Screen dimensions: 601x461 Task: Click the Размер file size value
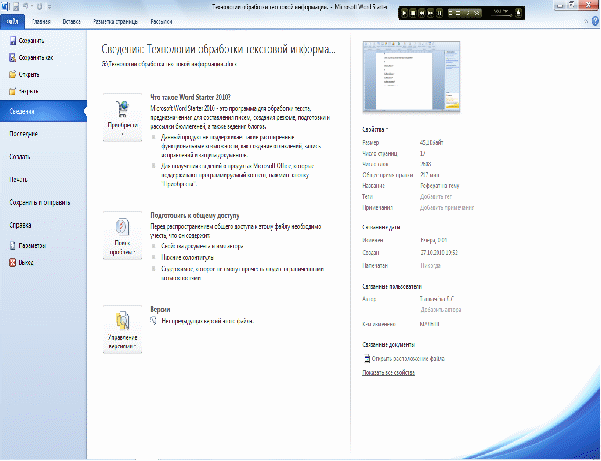[432, 142]
